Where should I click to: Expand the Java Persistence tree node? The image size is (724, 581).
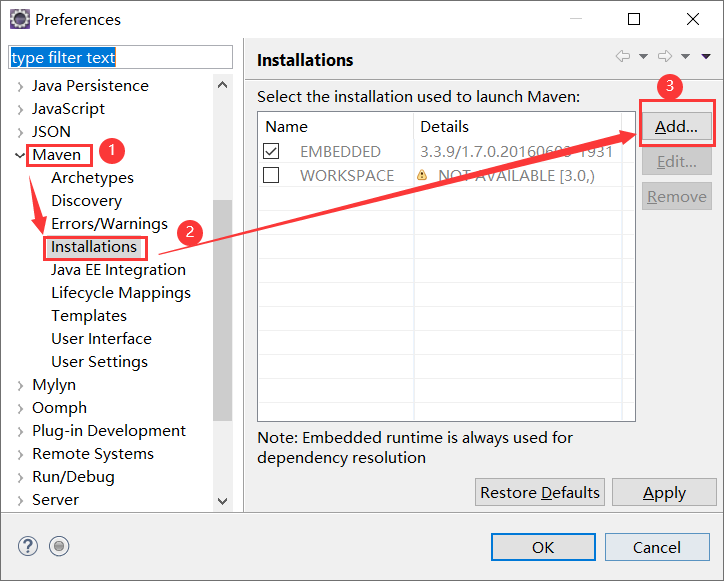click(20, 86)
